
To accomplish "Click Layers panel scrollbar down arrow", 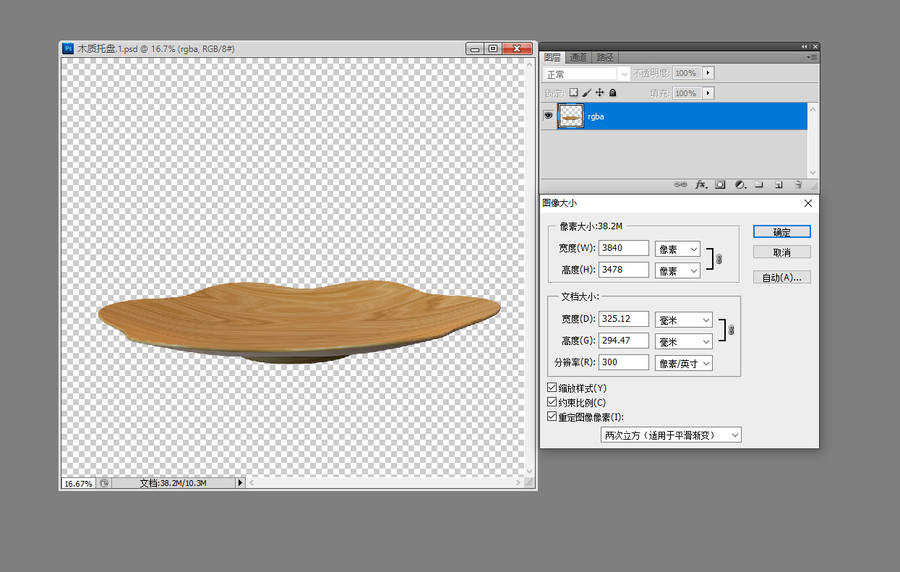I will pyautogui.click(x=812, y=173).
